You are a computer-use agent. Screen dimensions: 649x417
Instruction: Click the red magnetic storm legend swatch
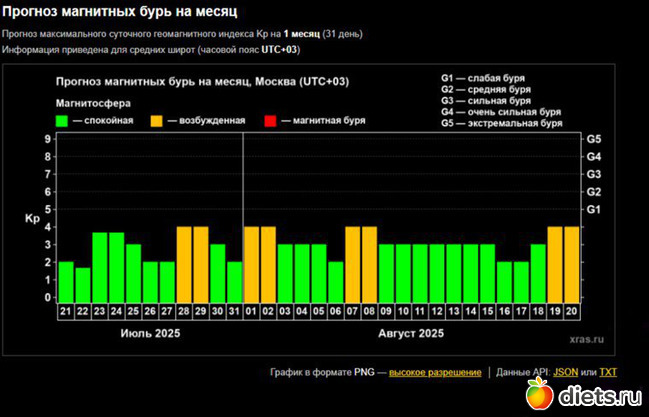[270, 121]
